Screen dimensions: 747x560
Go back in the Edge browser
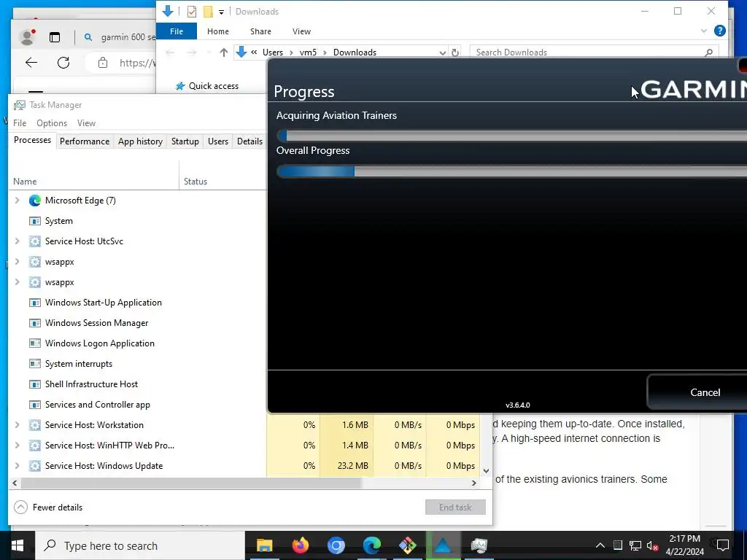pos(31,63)
